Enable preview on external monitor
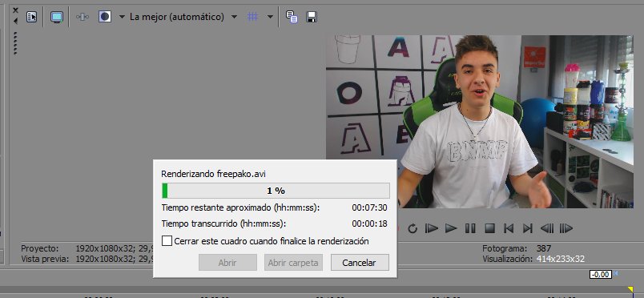 pyautogui.click(x=57, y=17)
